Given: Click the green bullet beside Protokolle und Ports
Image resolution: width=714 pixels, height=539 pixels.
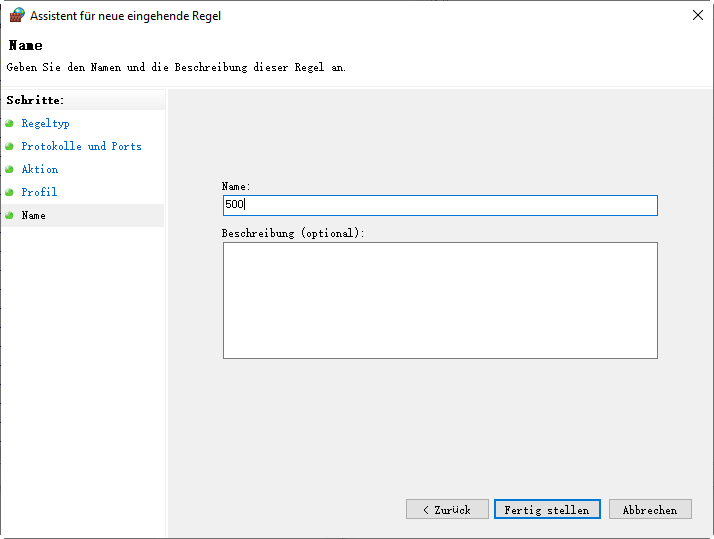Looking at the screenshot, I should coord(9,147).
